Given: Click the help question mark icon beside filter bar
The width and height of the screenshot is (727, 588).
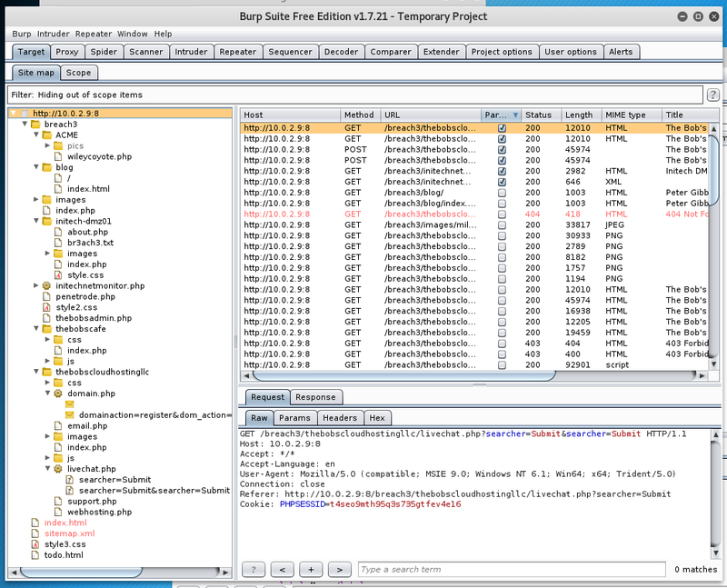Looking at the screenshot, I should click(x=715, y=95).
